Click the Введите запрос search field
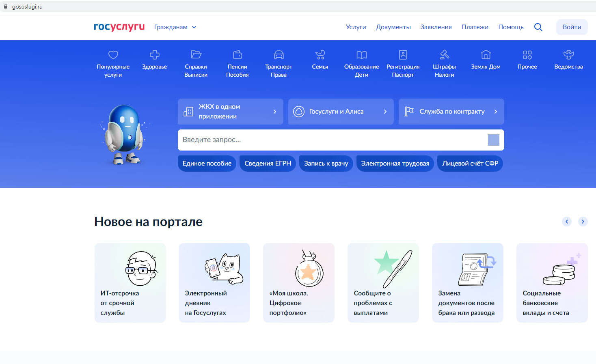596x364 pixels. [x=331, y=140]
